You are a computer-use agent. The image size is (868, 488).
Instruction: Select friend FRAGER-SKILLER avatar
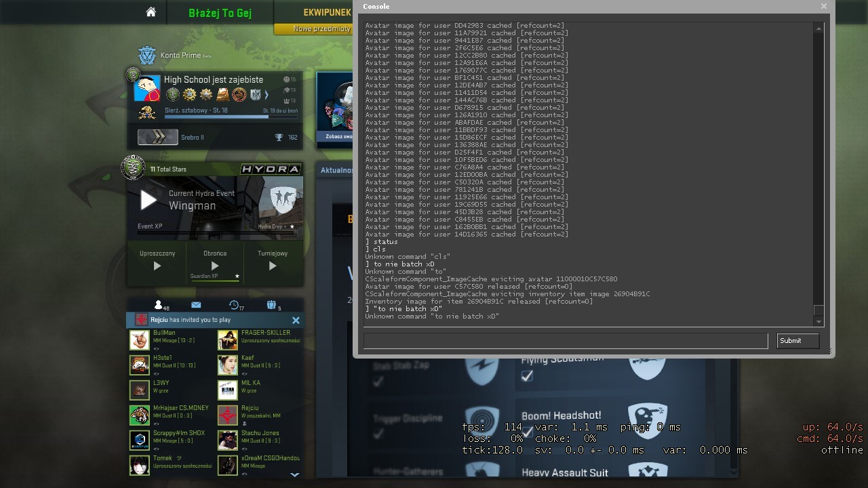coord(228,340)
